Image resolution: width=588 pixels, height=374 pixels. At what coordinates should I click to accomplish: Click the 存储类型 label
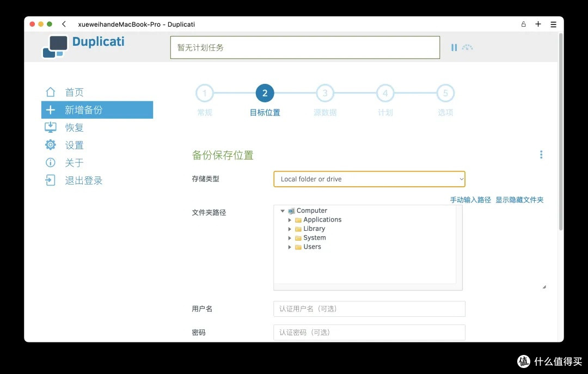(205, 179)
